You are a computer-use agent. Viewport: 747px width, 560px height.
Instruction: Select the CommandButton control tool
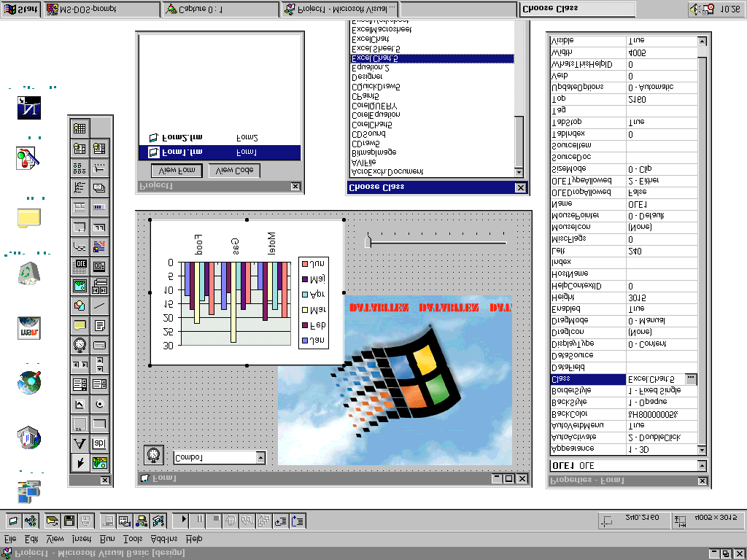(x=99, y=424)
